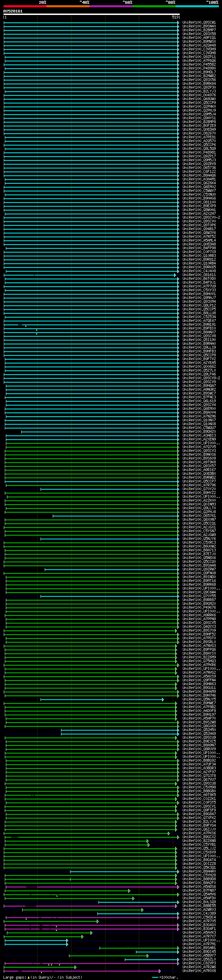Click the purple ~60% identity legend segment
The image size is (222, 980).
point(111,7)
